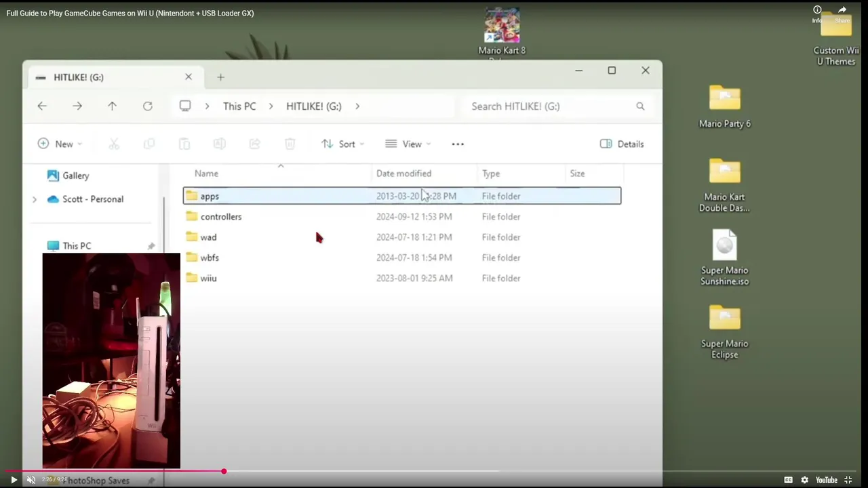Click the Copy icon in toolbar
The width and height of the screenshot is (868, 488).
(x=149, y=144)
